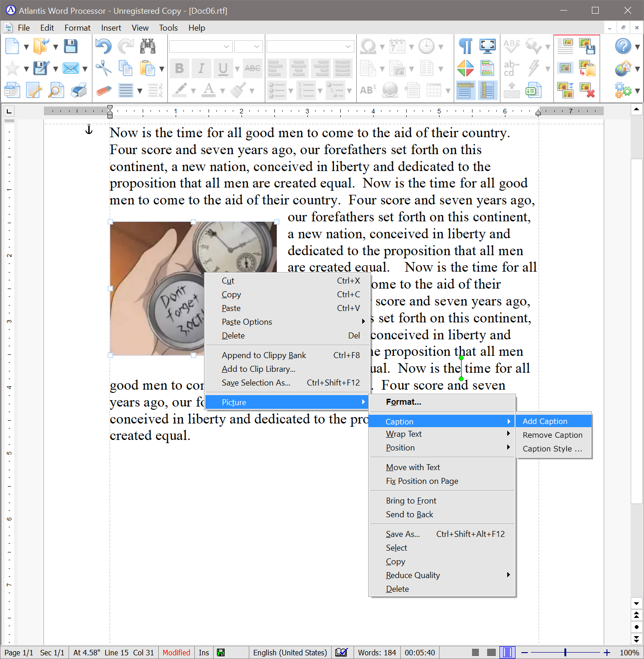Click the binoculars Find icon
This screenshot has width=644, height=659.
pyautogui.click(x=148, y=46)
